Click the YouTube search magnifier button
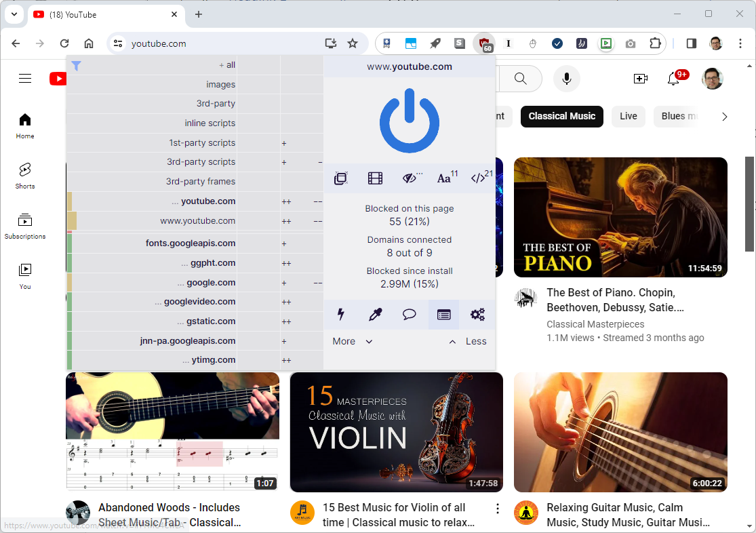 (x=520, y=79)
